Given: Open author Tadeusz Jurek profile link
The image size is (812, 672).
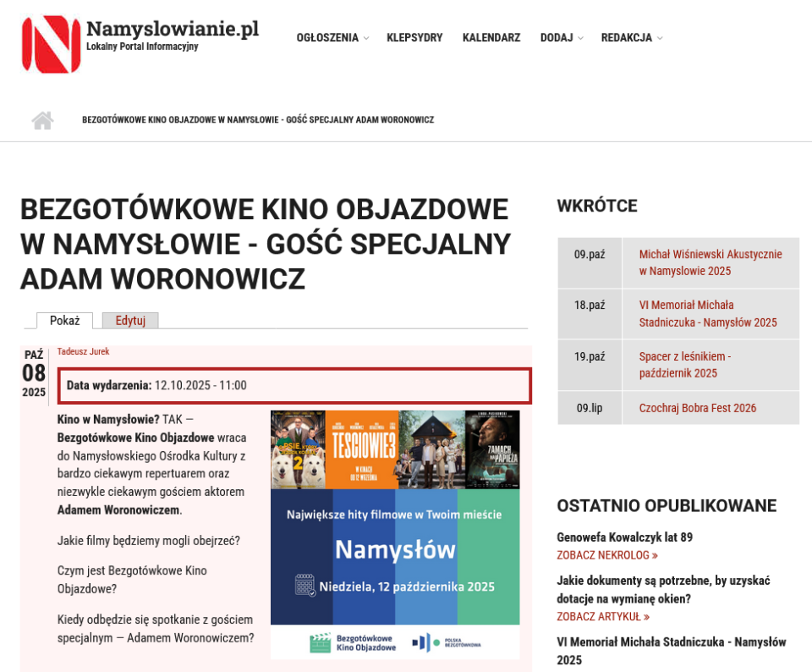Looking at the screenshot, I should 83,352.
